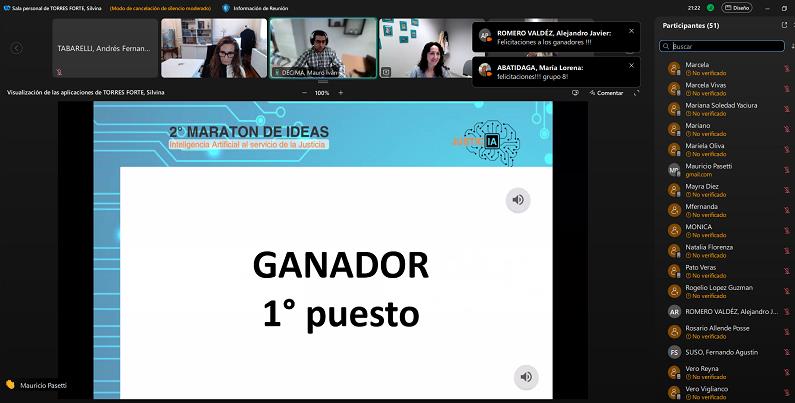Viewport: 795px width, 403px height.
Task: Zoom out the shared content with minus
Action: point(304,93)
